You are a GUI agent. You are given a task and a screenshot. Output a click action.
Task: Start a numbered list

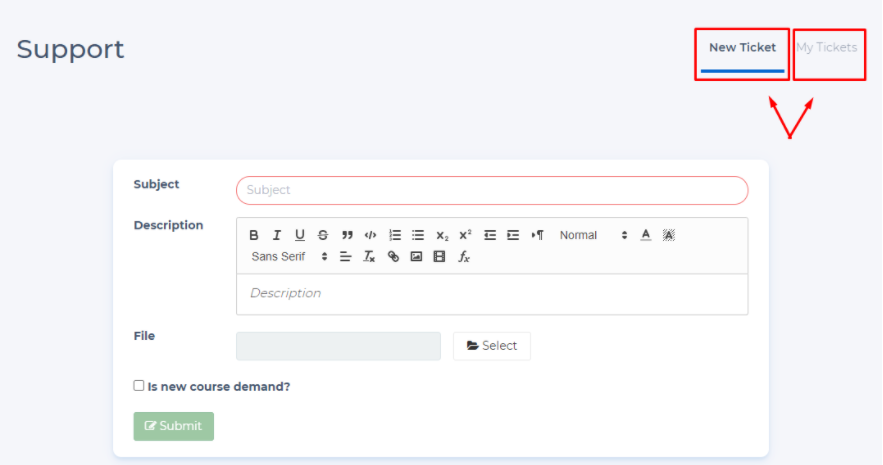click(x=395, y=235)
